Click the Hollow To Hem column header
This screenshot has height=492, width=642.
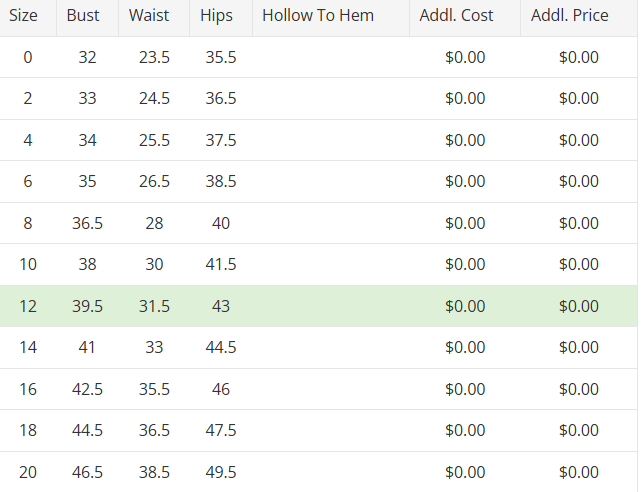318,16
